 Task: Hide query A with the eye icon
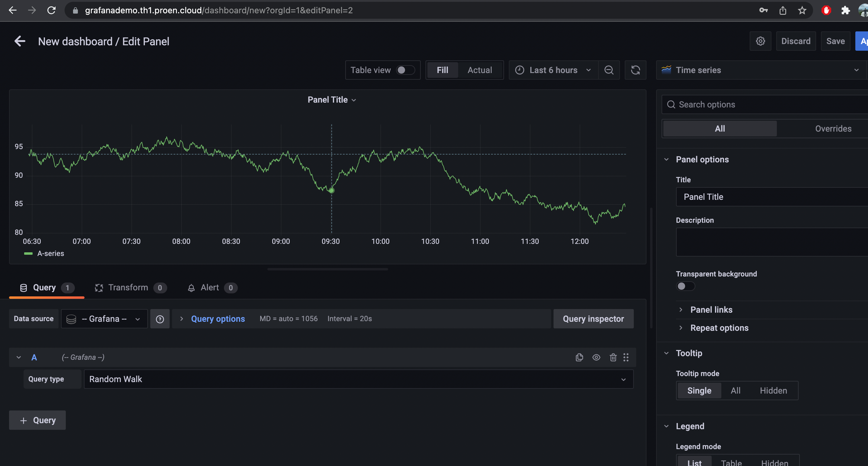(x=596, y=357)
